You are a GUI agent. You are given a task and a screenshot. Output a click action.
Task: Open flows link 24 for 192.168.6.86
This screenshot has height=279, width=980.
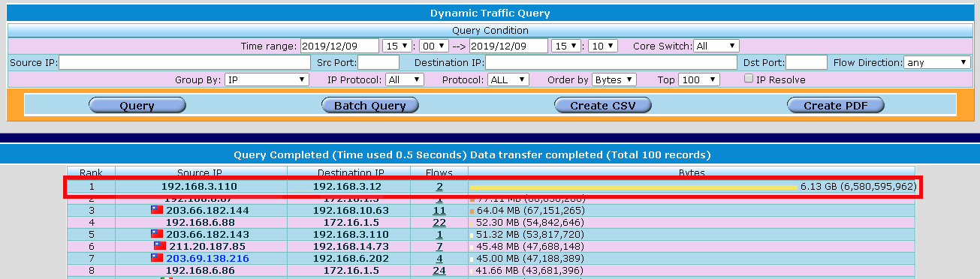[x=439, y=270]
